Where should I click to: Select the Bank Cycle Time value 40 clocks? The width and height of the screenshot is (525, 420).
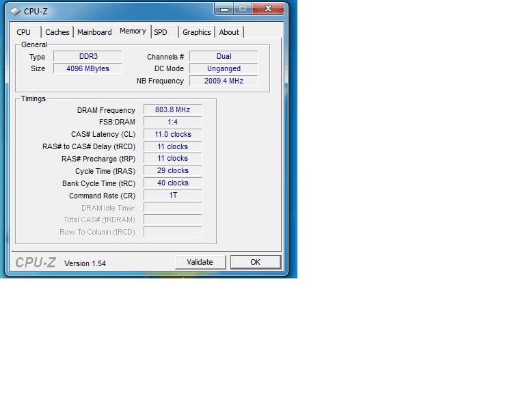pyautogui.click(x=173, y=183)
